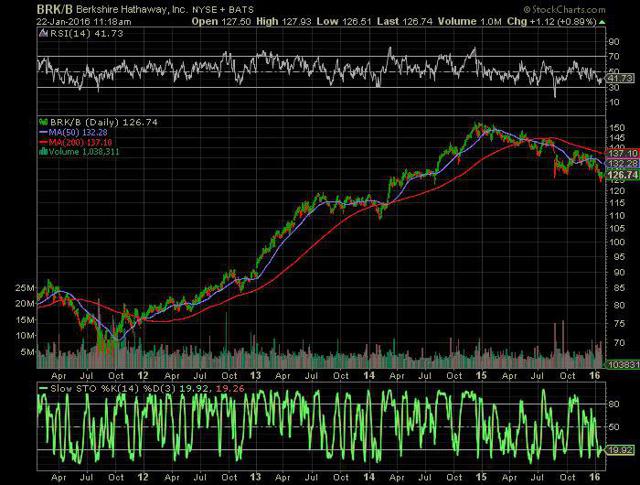Click the High 127.93 value
Viewport: 640px width, 485px height.
click(284, 22)
